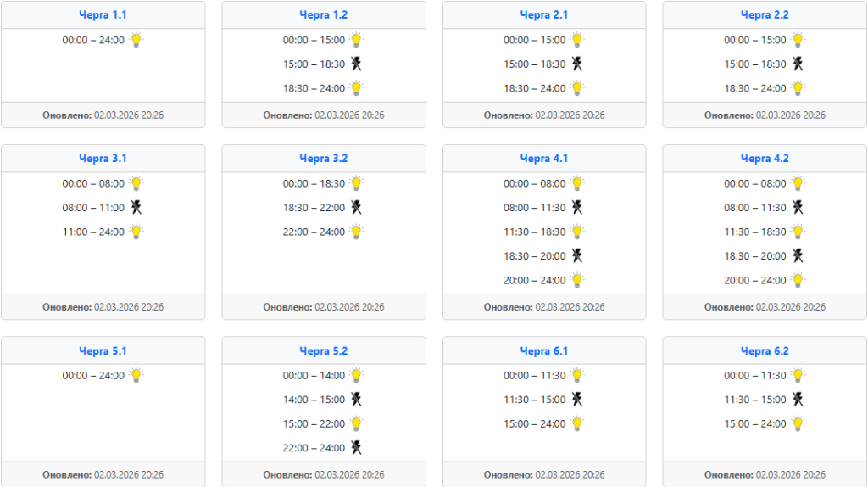Click the light bulb at 00:00 – 24:00 in Черга 5.1
This screenshot has height=487, width=868.
136,376
